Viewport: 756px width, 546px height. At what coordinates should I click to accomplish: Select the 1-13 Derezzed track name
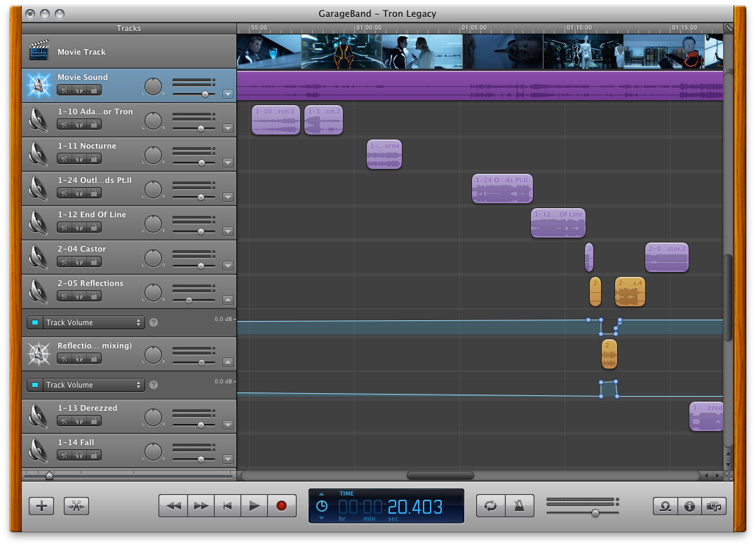87,408
